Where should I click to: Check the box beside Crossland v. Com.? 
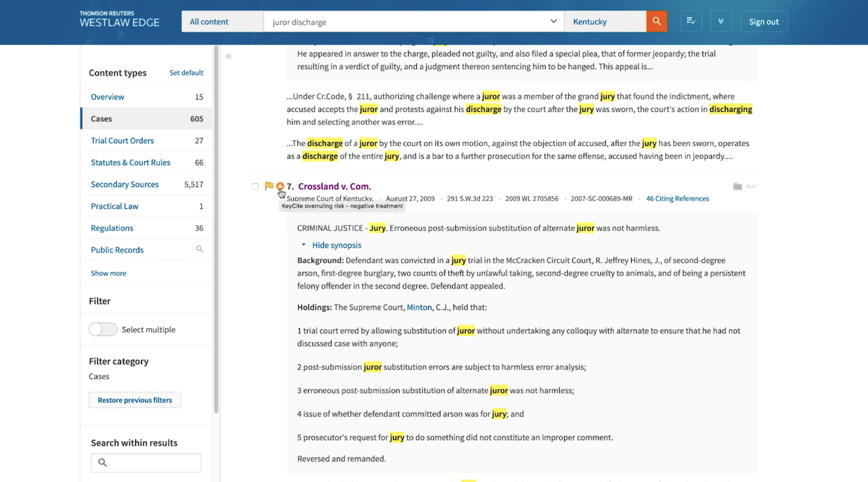point(255,186)
